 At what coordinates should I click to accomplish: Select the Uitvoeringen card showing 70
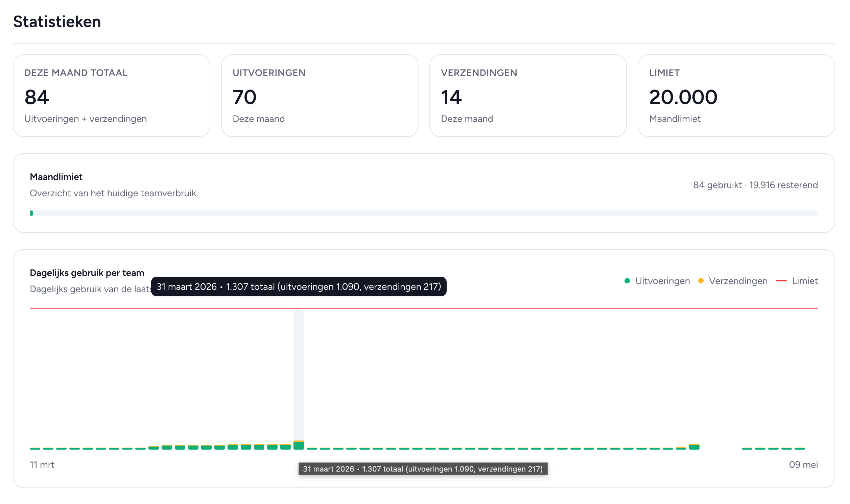click(320, 96)
